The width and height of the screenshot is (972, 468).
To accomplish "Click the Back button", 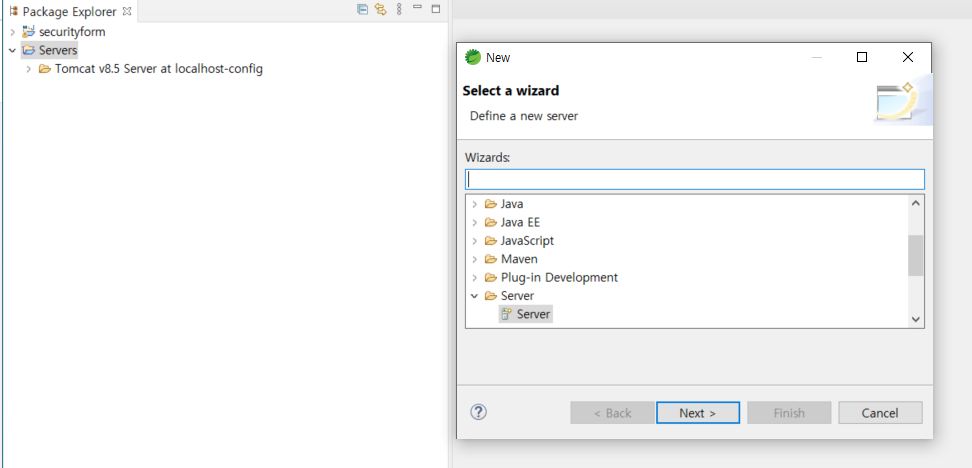I will pos(612,413).
